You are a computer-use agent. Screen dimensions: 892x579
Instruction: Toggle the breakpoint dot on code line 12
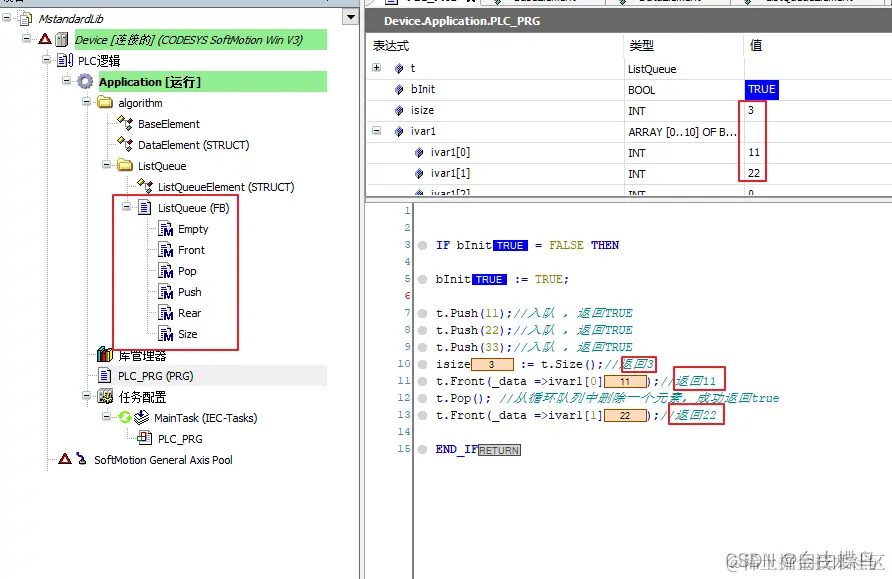coord(422,399)
